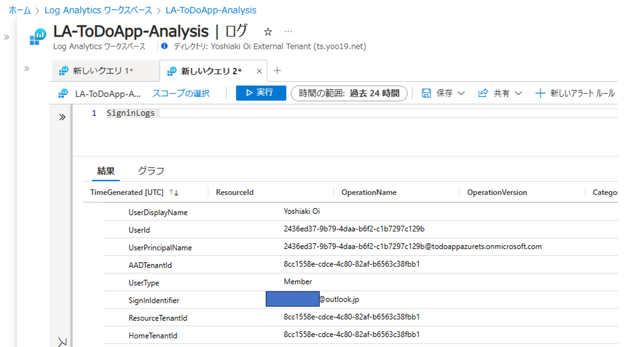Favorite the workspace with the star icon
644x347 pixels.
click(x=268, y=32)
